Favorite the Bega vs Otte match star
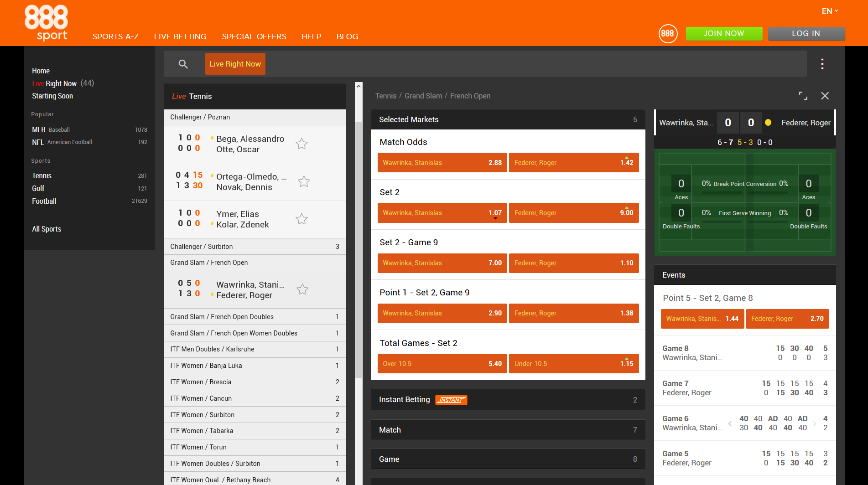The height and width of the screenshot is (485, 868). pos(301,144)
